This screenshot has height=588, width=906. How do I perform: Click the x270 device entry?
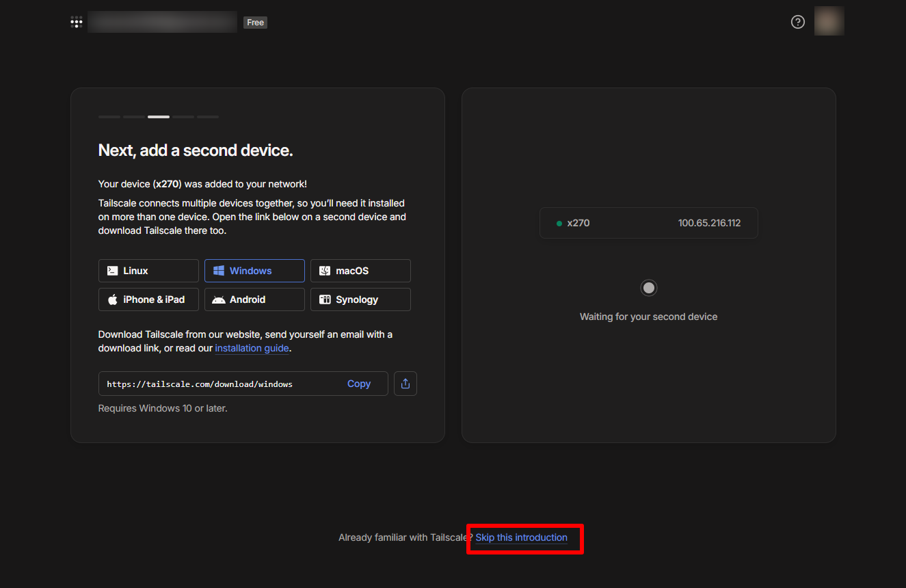pyautogui.click(x=648, y=223)
